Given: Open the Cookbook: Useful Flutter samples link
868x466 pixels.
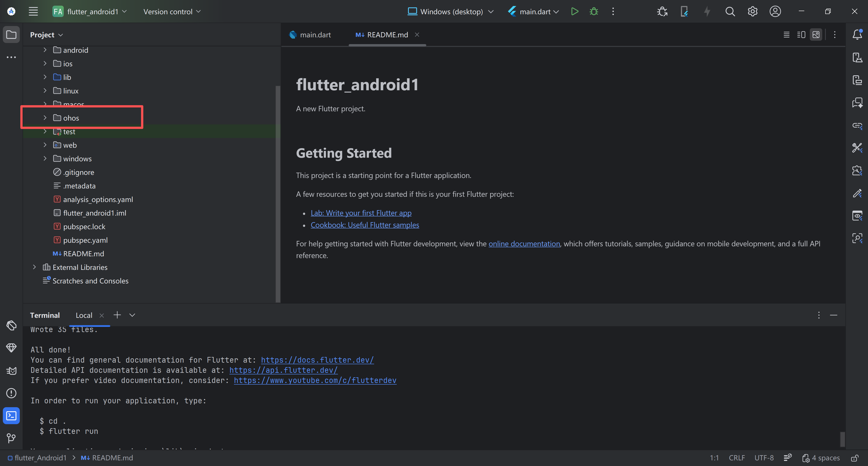Looking at the screenshot, I should pyautogui.click(x=365, y=225).
